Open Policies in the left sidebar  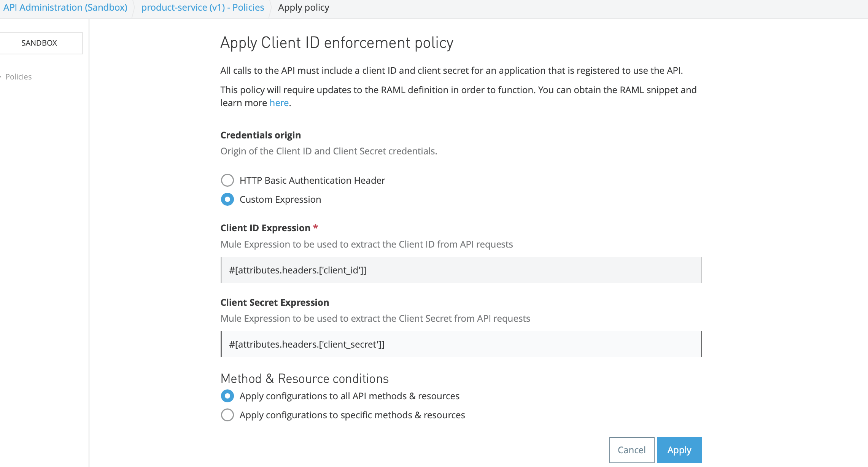click(x=18, y=77)
